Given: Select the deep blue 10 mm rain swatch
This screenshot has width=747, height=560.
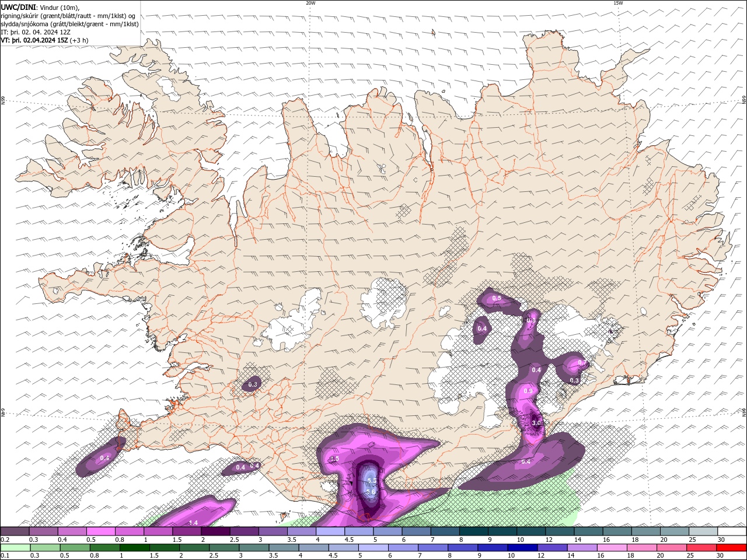Looking at the screenshot, I should tap(522, 548).
